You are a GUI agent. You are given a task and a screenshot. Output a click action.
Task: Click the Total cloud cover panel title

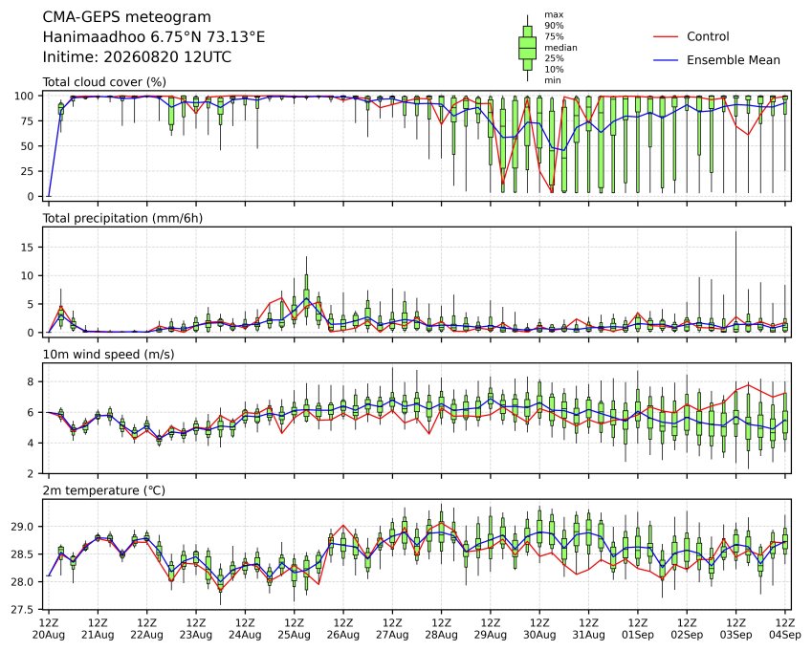pos(104,82)
